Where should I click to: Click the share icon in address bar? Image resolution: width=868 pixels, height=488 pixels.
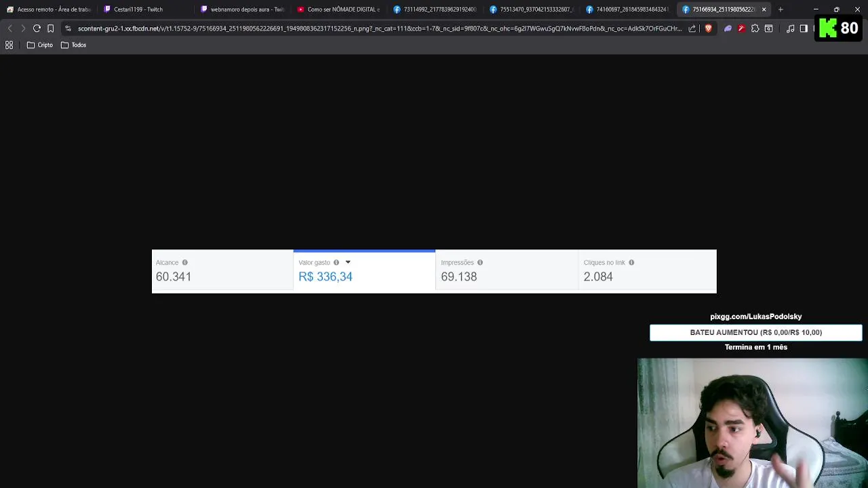(692, 28)
